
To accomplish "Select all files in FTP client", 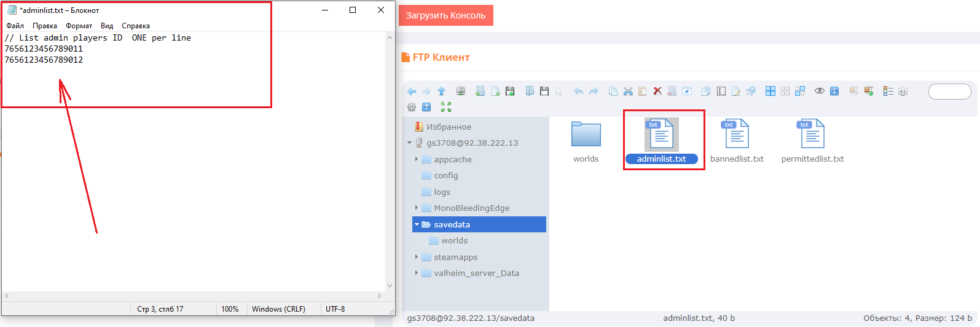I will click(x=770, y=91).
